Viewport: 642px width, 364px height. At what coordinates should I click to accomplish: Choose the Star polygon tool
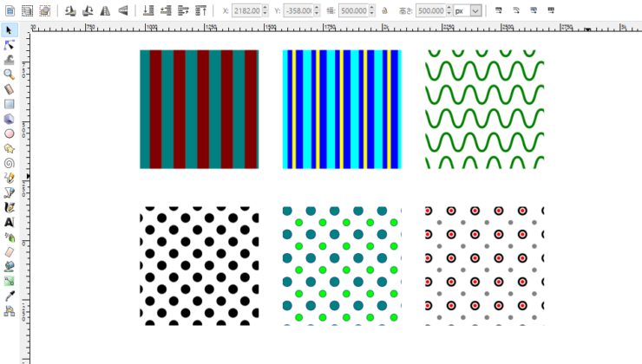[x=10, y=148]
